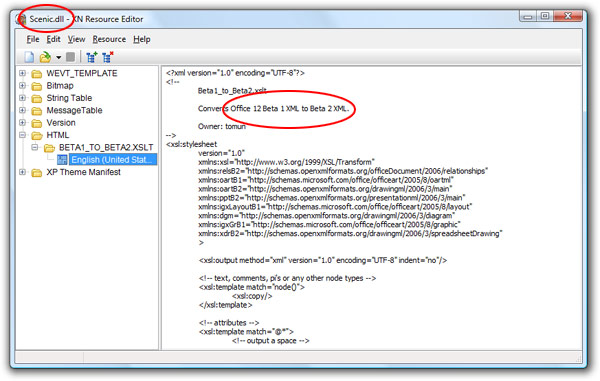The image size is (600, 381).
Task: Select the WEVT_TEMPLATE folder label
Action: (x=82, y=73)
